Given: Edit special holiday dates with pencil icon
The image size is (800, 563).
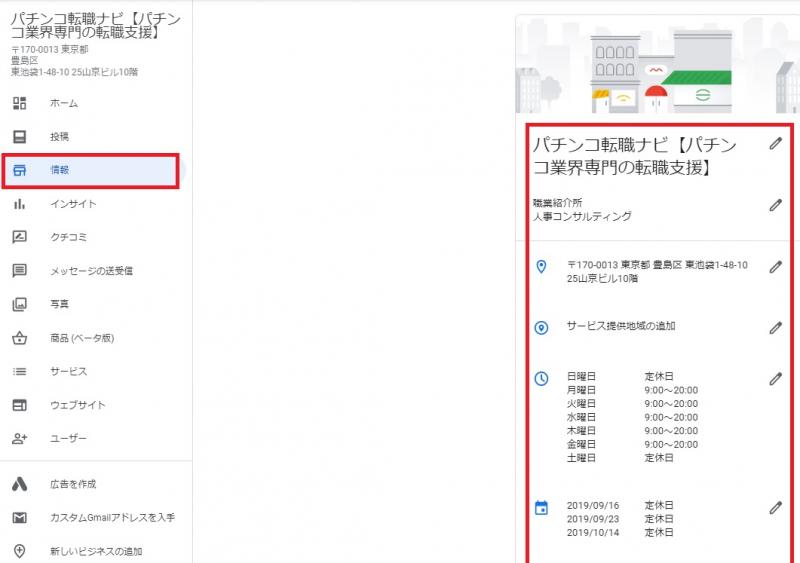Looking at the screenshot, I should 775,507.
